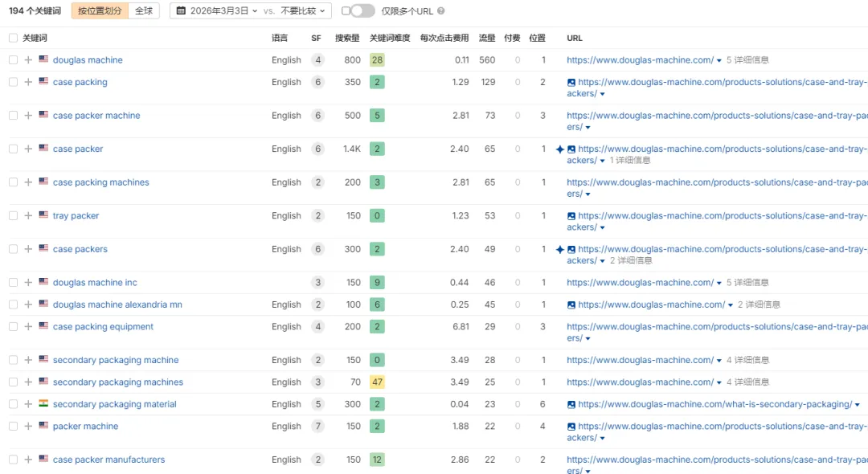Sort by 搜索量 column header
The image size is (868, 474).
click(347, 39)
